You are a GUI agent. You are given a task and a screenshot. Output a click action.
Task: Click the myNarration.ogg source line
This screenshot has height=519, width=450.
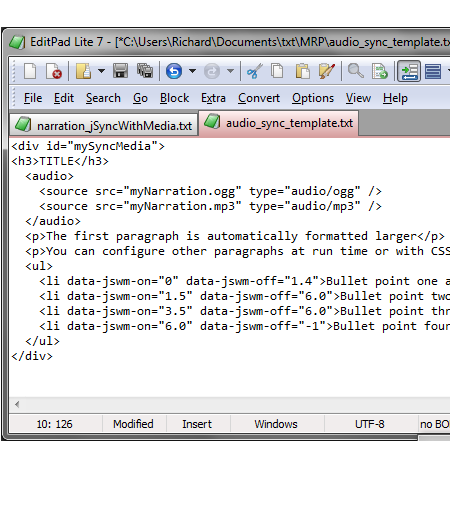(211, 191)
